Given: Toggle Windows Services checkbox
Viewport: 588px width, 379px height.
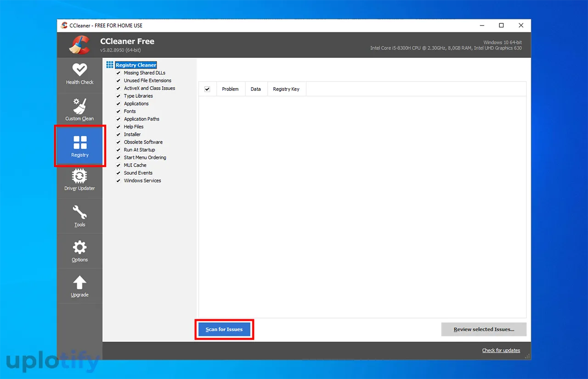Looking at the screenshot, I should 118,181.
